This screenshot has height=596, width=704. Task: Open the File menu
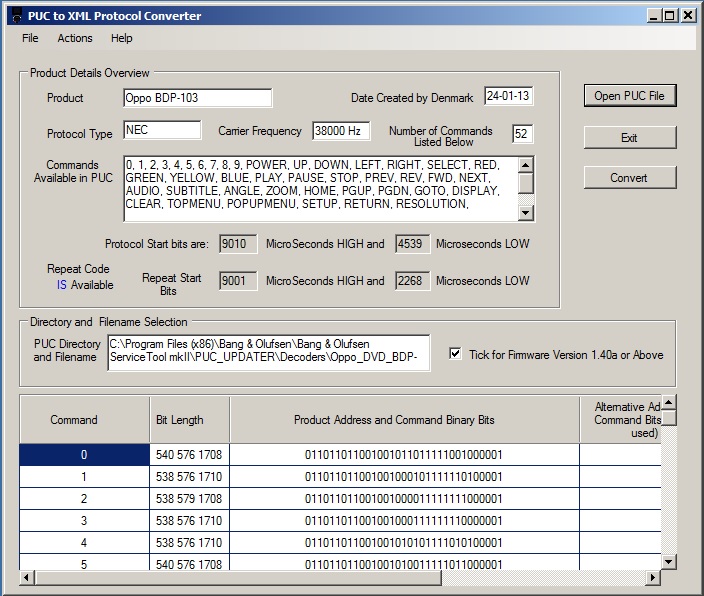click(x=31, y=38)
